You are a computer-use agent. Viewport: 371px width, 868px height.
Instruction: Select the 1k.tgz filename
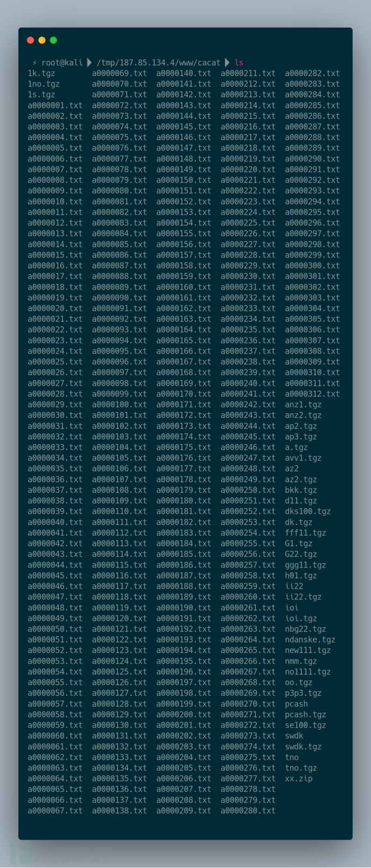click(41, 73)
